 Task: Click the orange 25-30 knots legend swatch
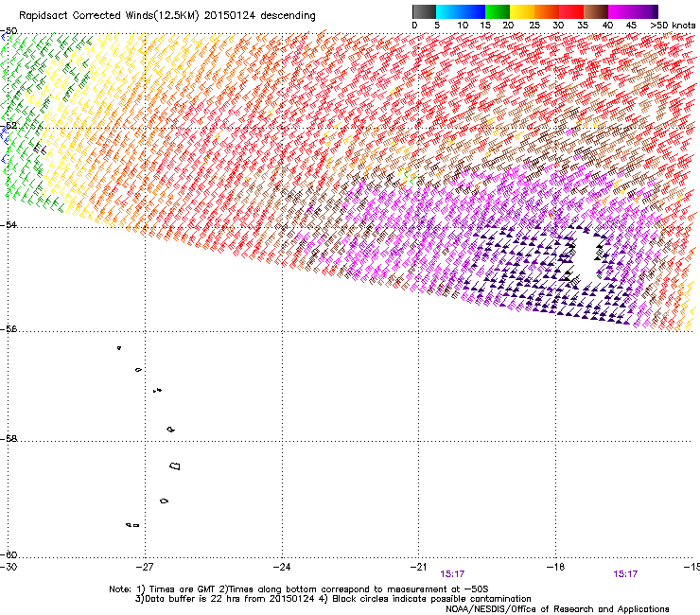tap(547, 11)
